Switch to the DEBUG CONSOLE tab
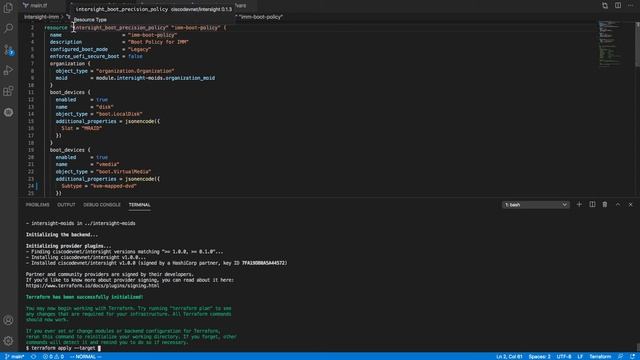640x360 pixels. pos(102,205)
